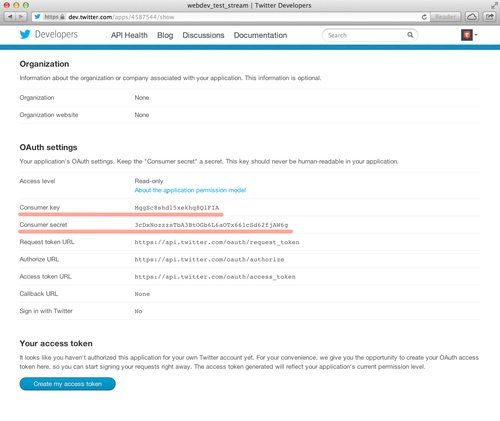Click the Authorize URL value

click(x=209, y=260)
